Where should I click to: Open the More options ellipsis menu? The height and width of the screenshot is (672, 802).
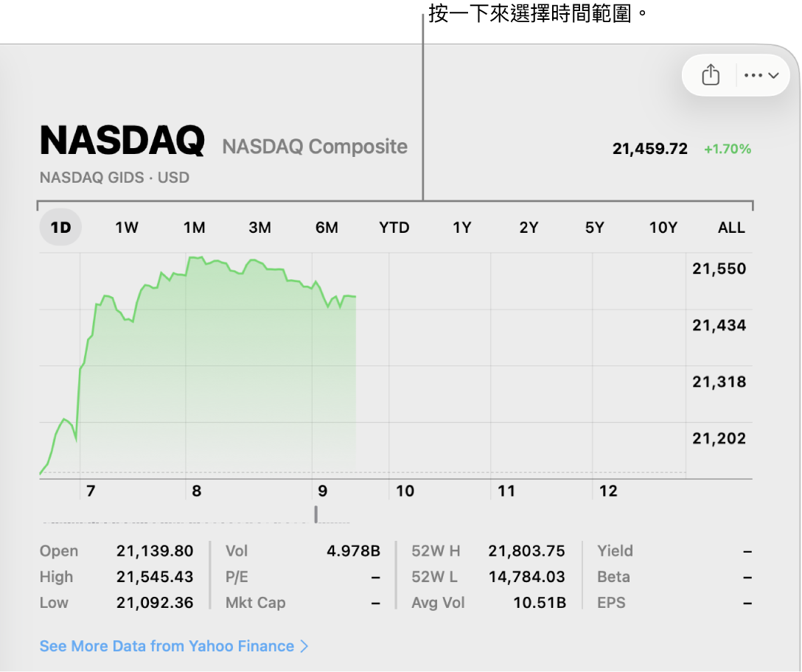761,75
